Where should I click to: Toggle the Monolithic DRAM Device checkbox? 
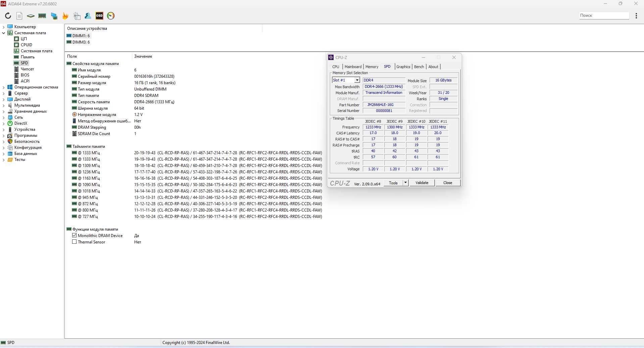(75, 236)
